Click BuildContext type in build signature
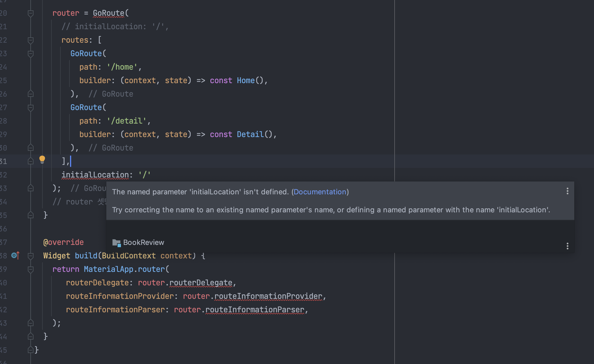Screen dimensions: 594x364 coord(129,256)
